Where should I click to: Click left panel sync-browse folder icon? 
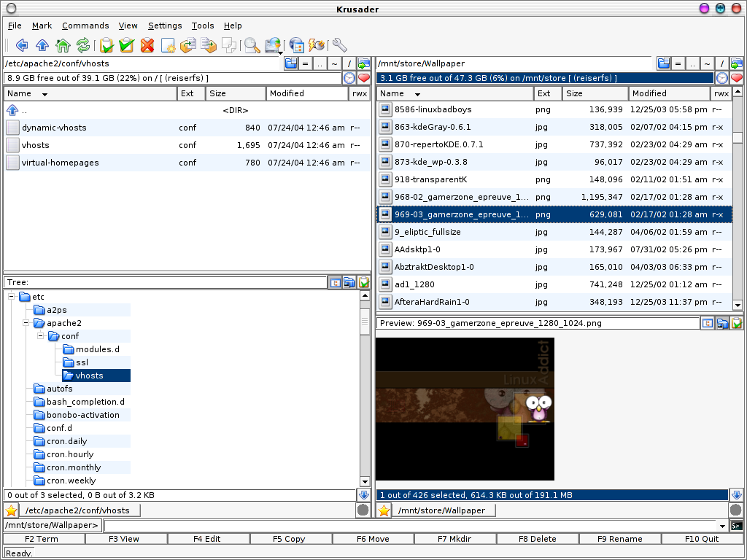click(364, 63)
